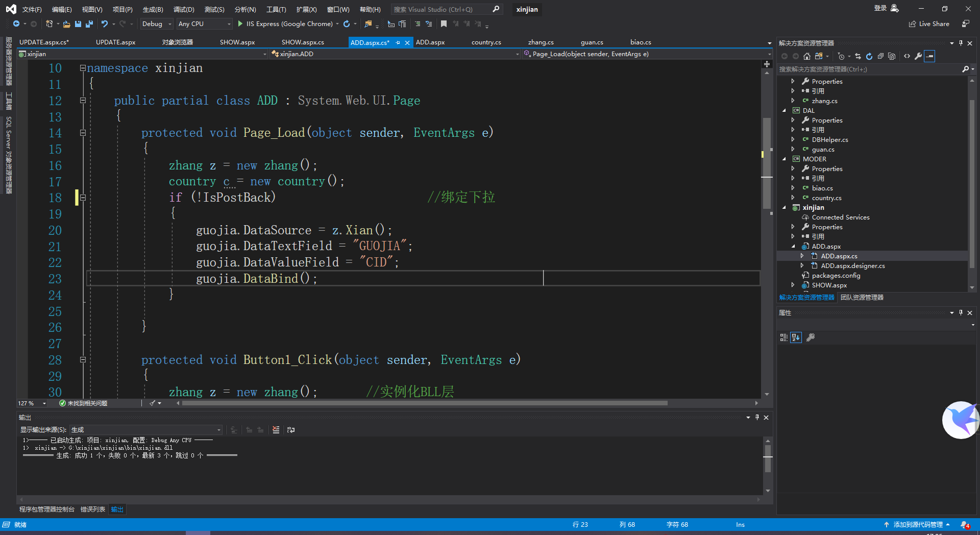Screen dimensions: 980x535
Task: Toggle auto-hide pin of Output panel
Action: (x=757, y=418)
